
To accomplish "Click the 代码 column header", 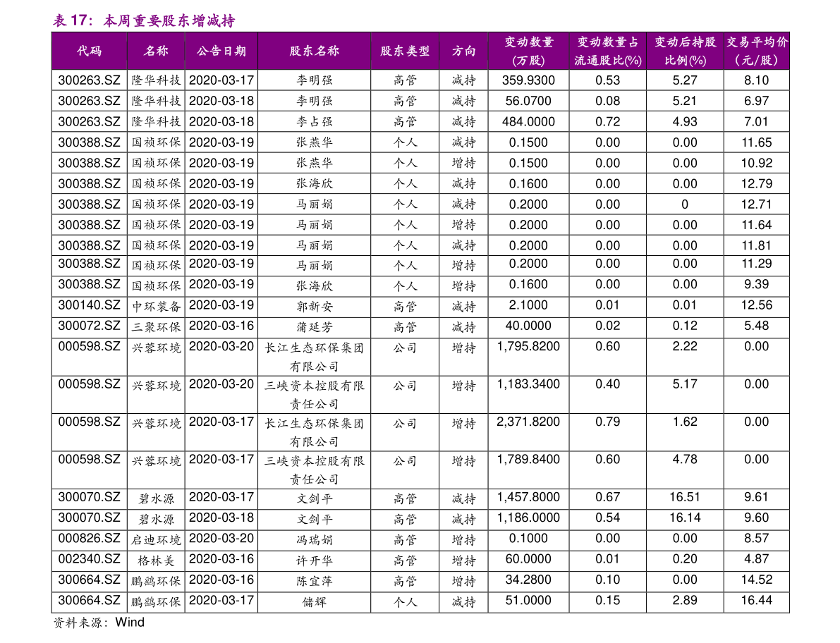I will click(90, 51).
